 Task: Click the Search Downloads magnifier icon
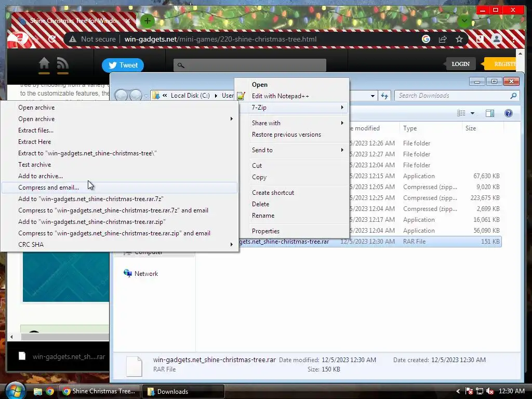[x=513, y=96]
